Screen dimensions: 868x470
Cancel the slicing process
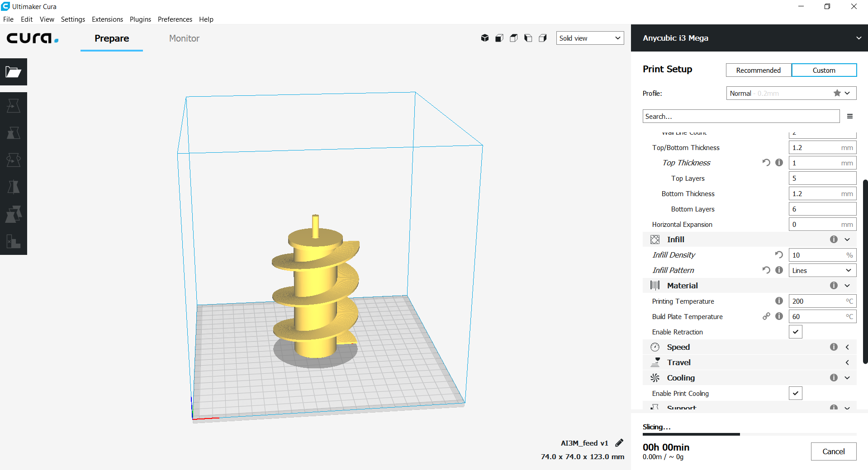pos(833,451)
